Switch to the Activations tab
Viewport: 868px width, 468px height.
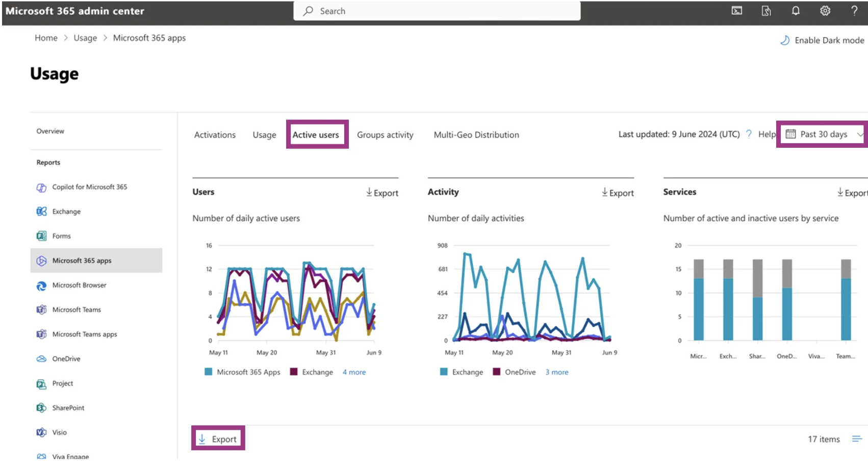click(x=215, y=135)
